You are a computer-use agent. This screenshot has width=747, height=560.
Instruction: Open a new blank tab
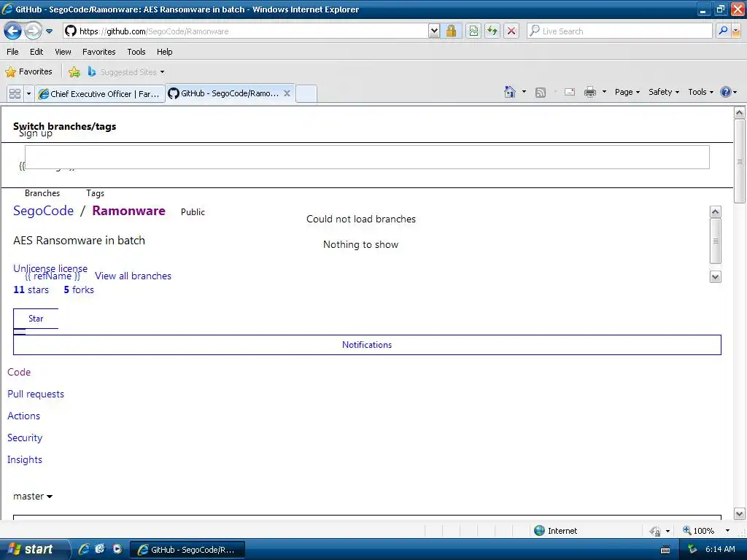point(306,94)
